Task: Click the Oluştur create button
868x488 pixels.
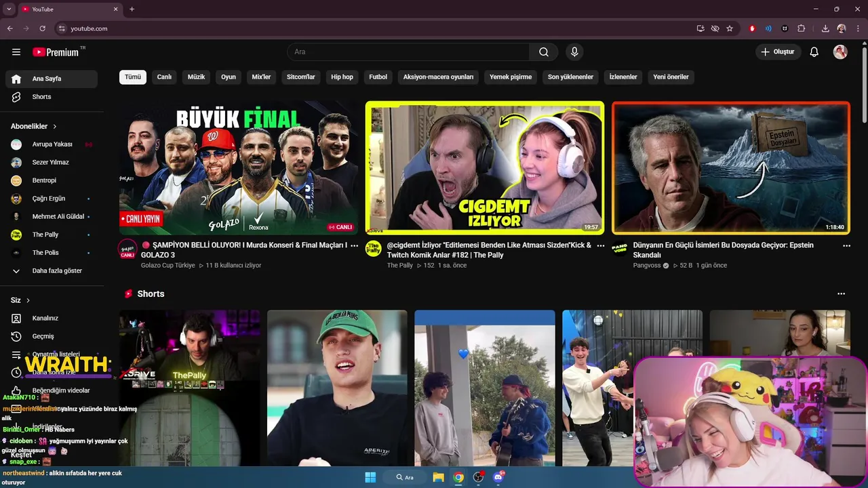Action: click(778, 52)
